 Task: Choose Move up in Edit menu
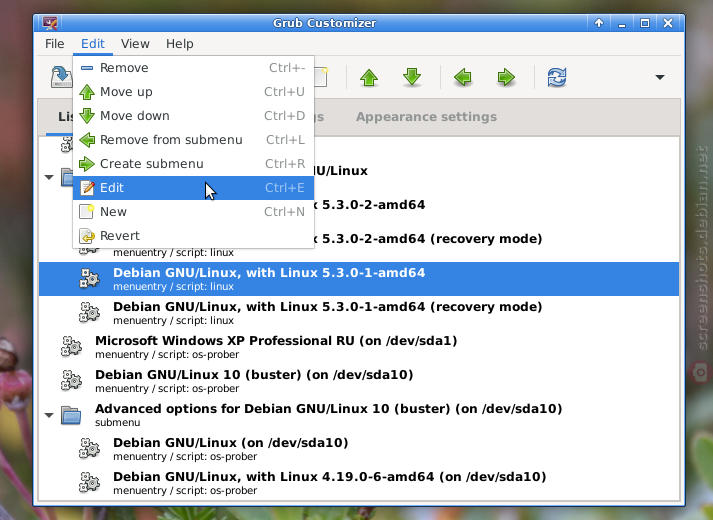[x=193, y=92]
